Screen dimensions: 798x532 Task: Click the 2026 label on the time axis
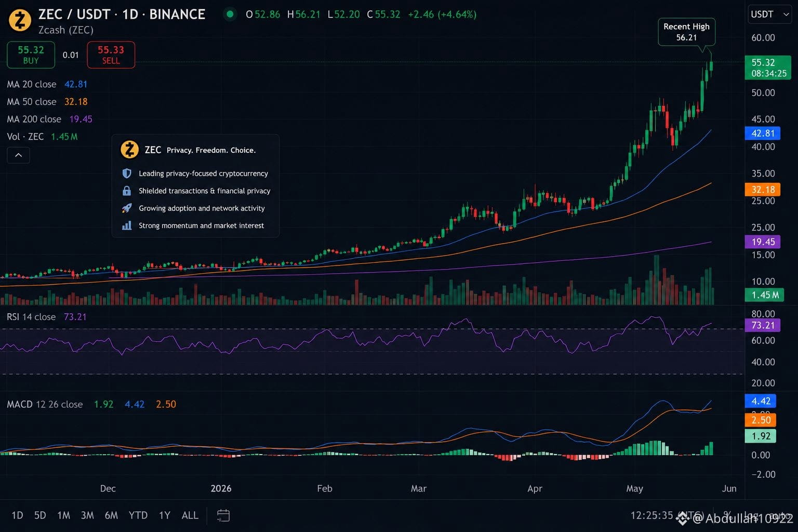click(221, 488)
